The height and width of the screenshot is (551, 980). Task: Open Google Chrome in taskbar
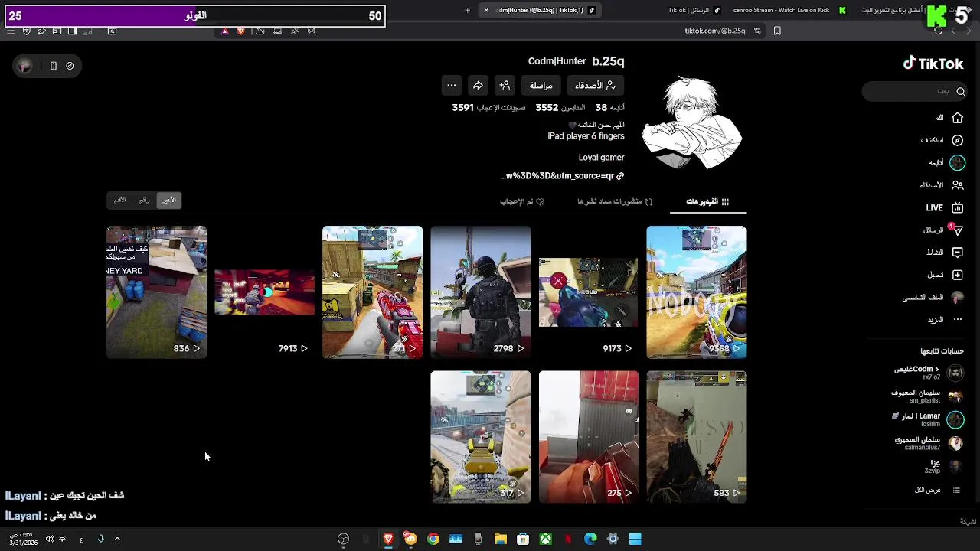click(433, 539)
